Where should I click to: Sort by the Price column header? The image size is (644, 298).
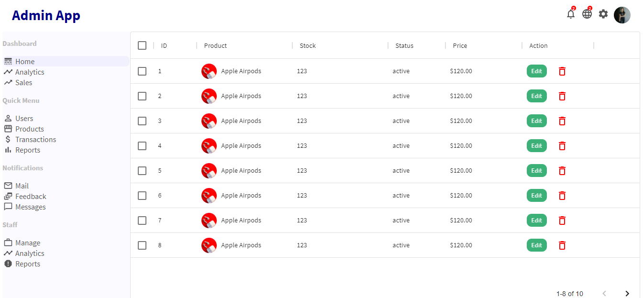(x=460, y=46)
